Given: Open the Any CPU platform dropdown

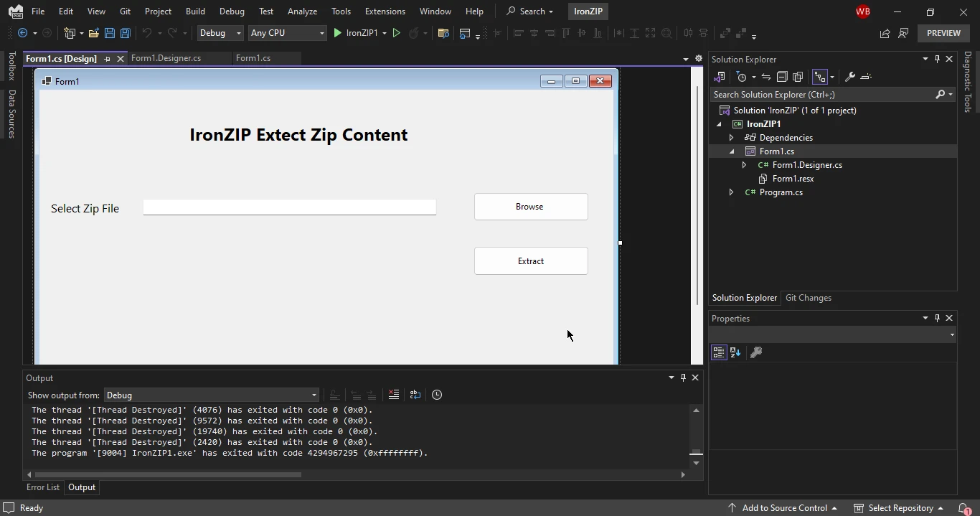Looking at the screenshot, I should pyautogui.click(x=287, y=33).
